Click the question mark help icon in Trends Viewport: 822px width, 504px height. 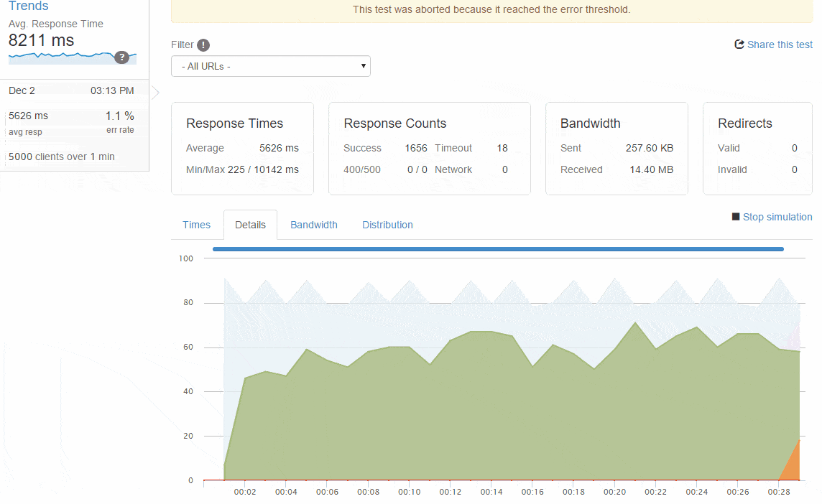[x=121, y=57]
